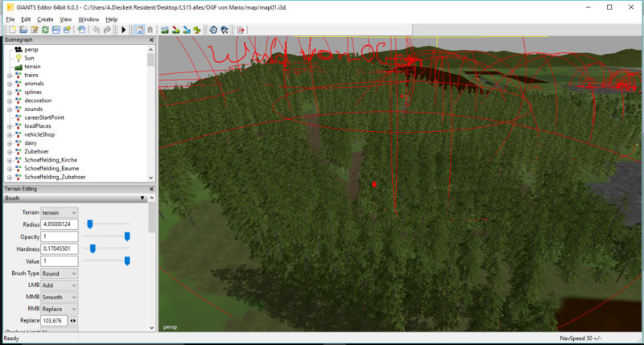Viewport: 644px width, 345px height.
Task: Select the terrain sculpt mode icon
Action: [164, 30]
